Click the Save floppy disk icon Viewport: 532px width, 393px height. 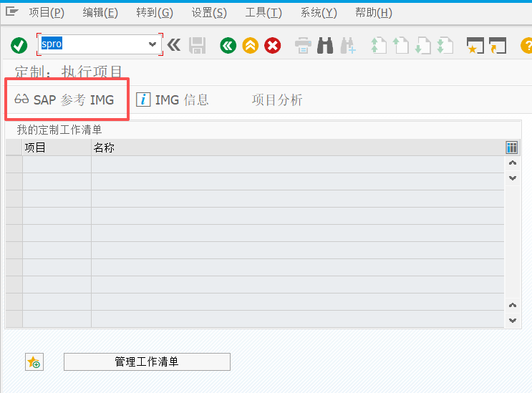197,45
